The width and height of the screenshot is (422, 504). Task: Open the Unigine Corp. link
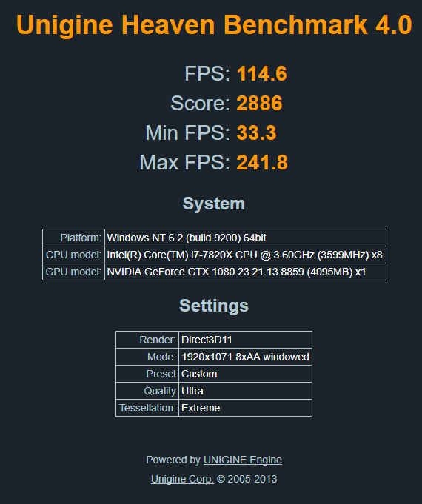(x=182, y=480)
